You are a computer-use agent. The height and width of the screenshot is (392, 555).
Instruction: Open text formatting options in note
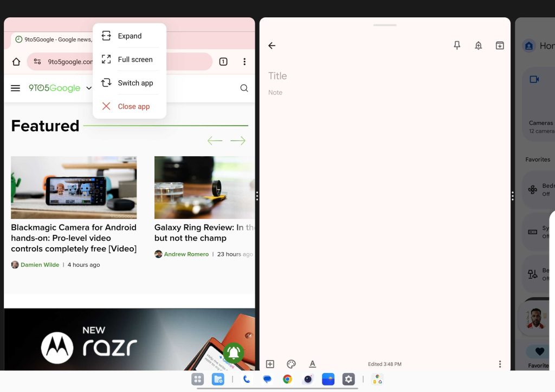tap(312, 364)
